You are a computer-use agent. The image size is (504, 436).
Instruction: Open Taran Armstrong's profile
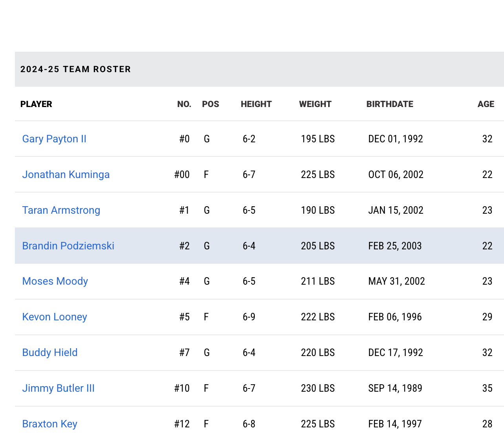(x=61, y=210)
